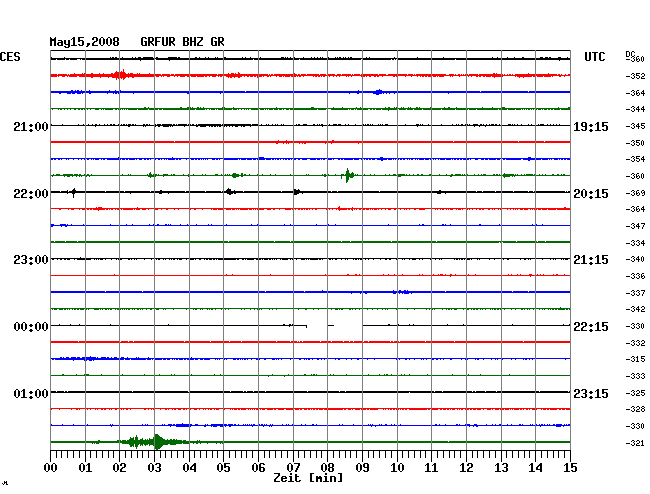Select the 00:00 local time label
Image resolution: width=650 pixels, height=494 pixels.
(31, 327)
